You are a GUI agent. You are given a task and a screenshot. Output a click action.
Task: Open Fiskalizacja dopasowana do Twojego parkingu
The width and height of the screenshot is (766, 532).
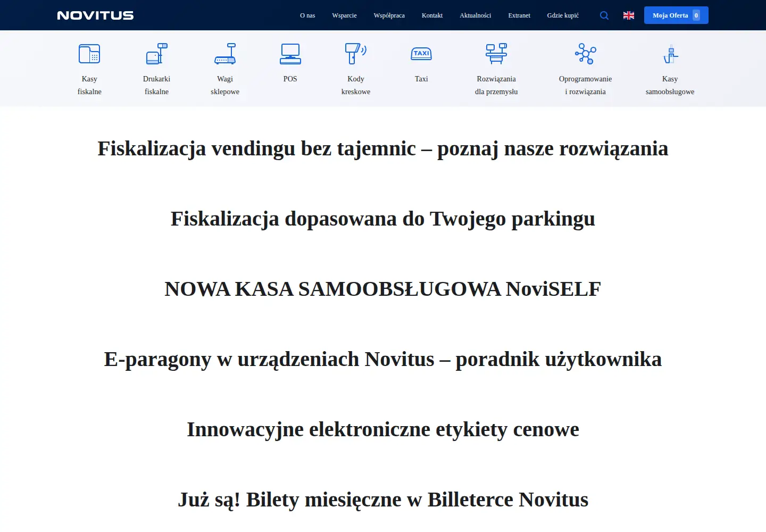383,219
